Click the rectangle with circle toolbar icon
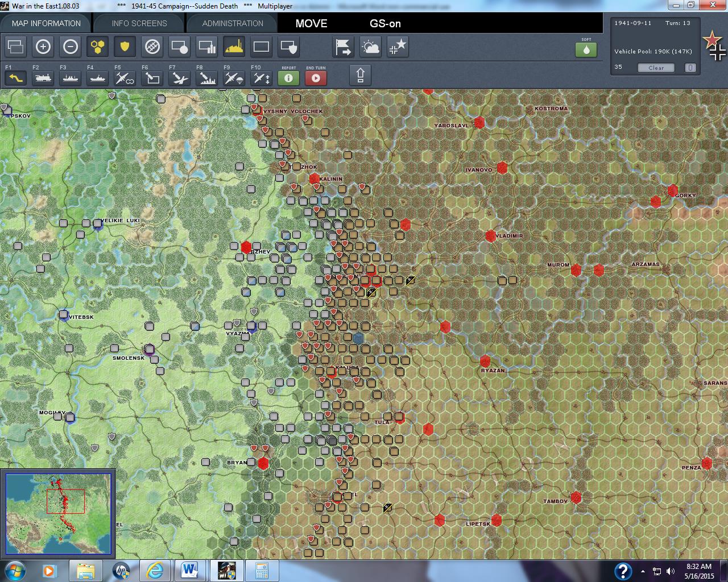This screenshot has width=728, height=582. point(180,47)
